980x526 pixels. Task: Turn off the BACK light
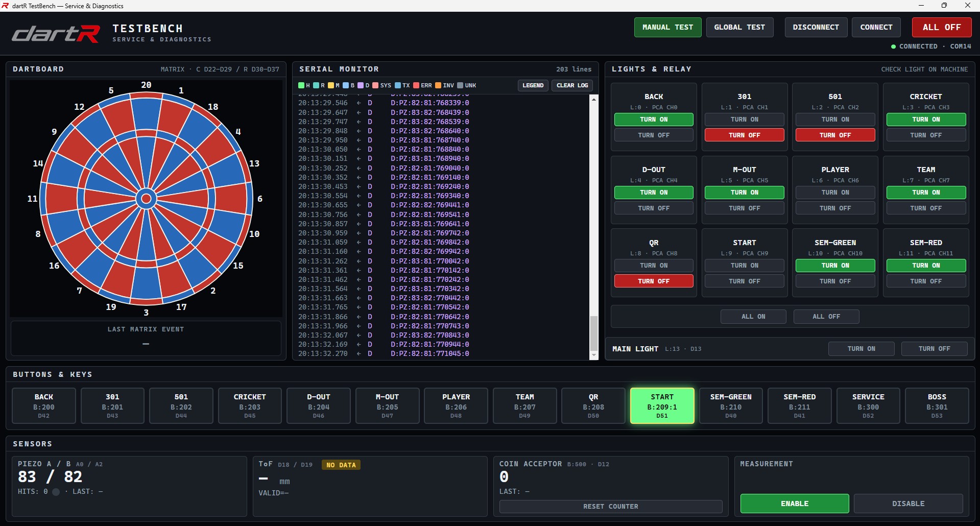(654, 135)
